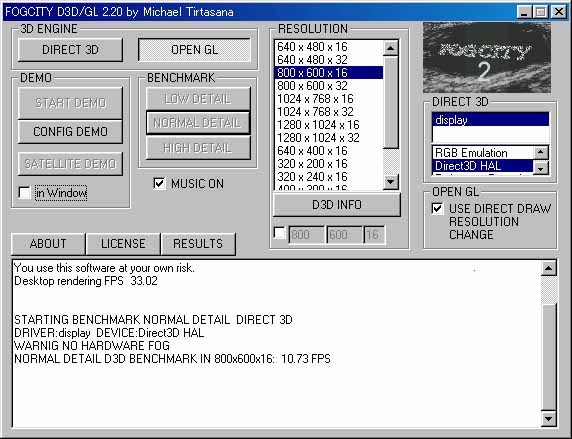Click the device list scroll up arrow
Viewport: 572px width, 439px height.
coord(541,152)
